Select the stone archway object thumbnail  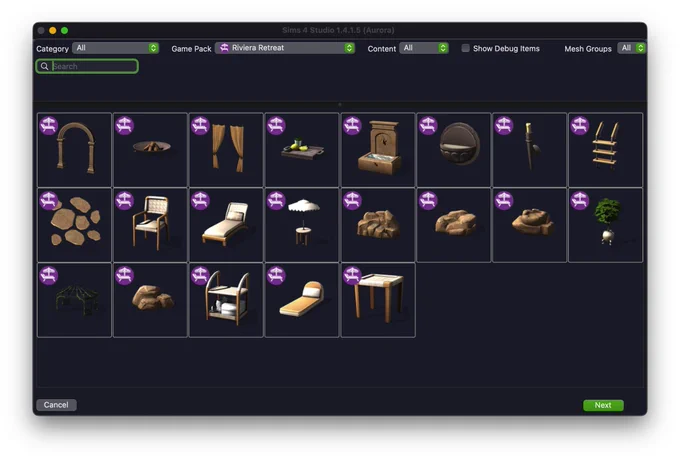pyautogui.click(x=75, y=150)
